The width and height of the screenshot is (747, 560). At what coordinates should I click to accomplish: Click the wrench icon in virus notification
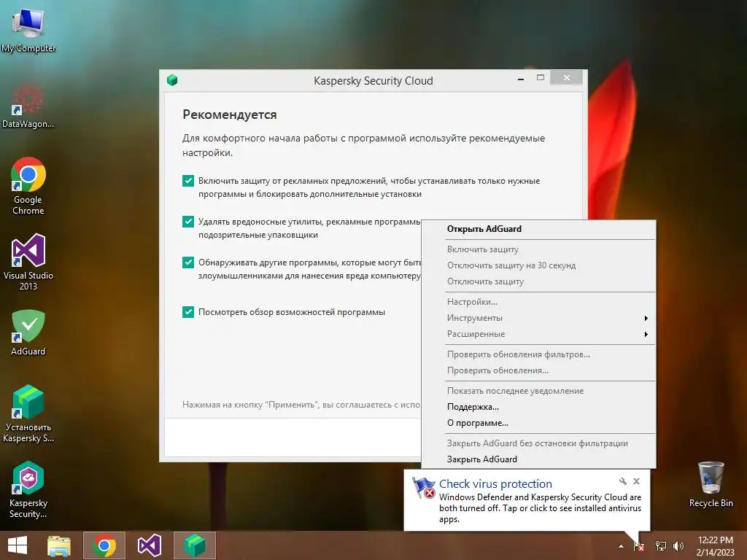623,481
